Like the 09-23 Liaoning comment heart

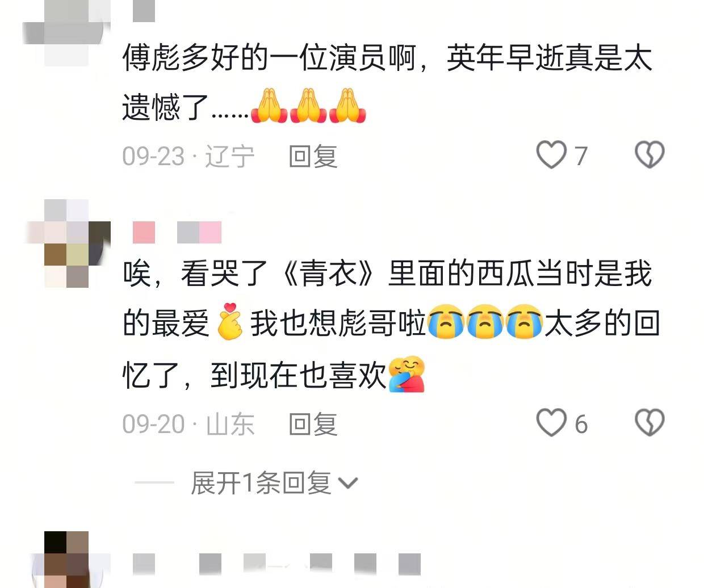(x=552, y=155)
